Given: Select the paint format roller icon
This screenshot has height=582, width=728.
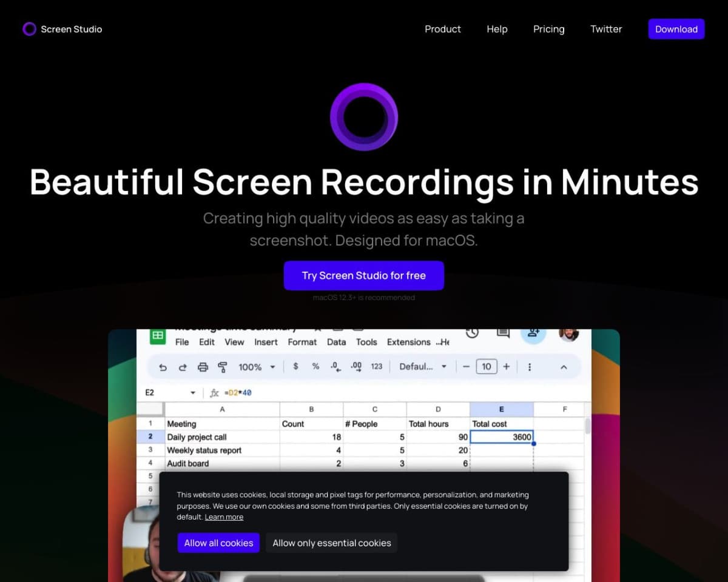Looking at the screenshot, I should tap(223, 367).
